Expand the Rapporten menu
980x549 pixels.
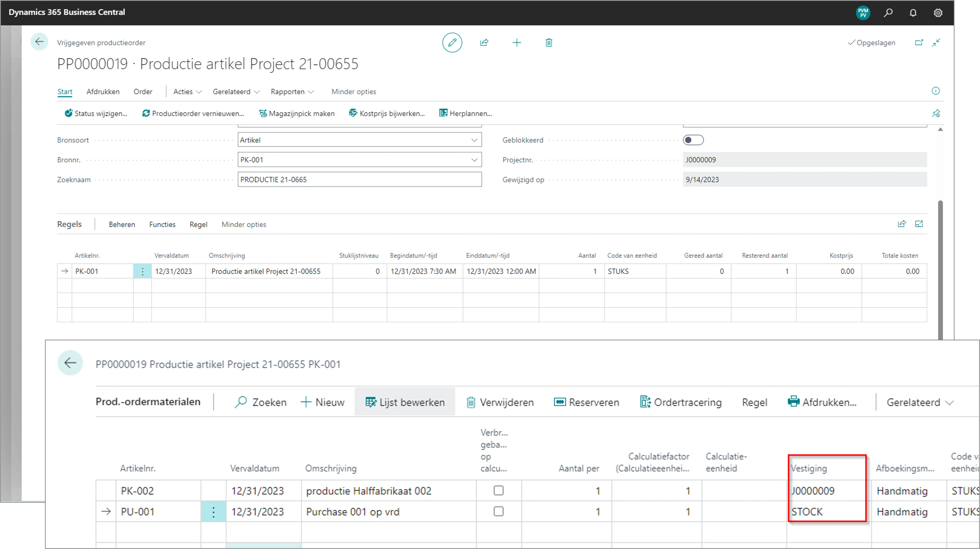pyautogui.click(x=292, y=92)
